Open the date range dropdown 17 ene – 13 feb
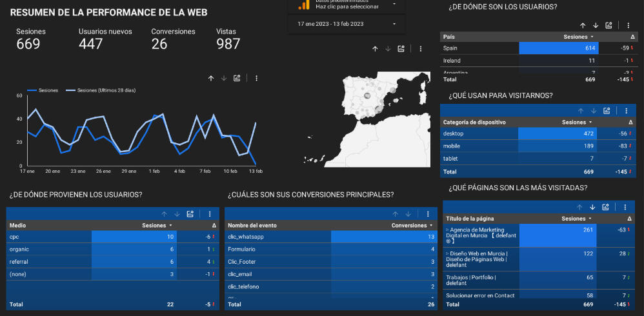The height and width of the screenshot is (316, 644). coord(347,24)
